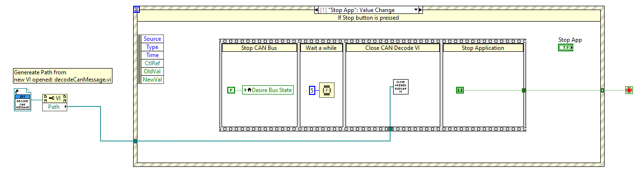Click the Decode CAN Message VI icon

pyautogui.click(x=22, y=99)
